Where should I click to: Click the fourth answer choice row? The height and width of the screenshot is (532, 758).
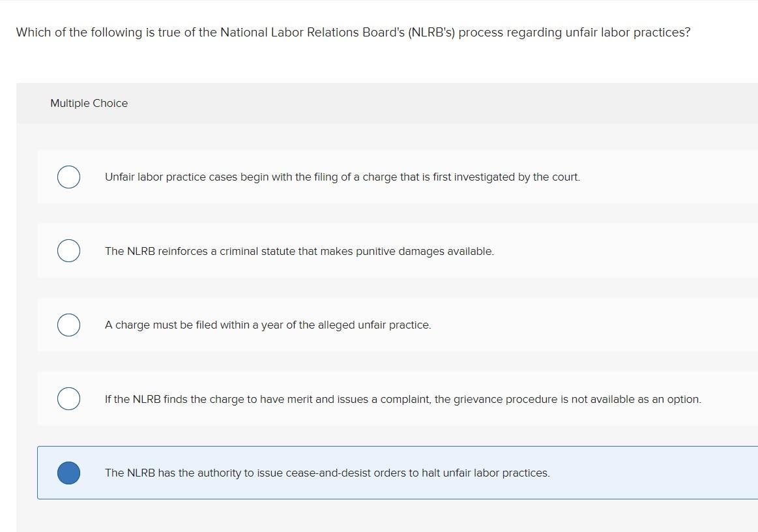coord(403,398)
